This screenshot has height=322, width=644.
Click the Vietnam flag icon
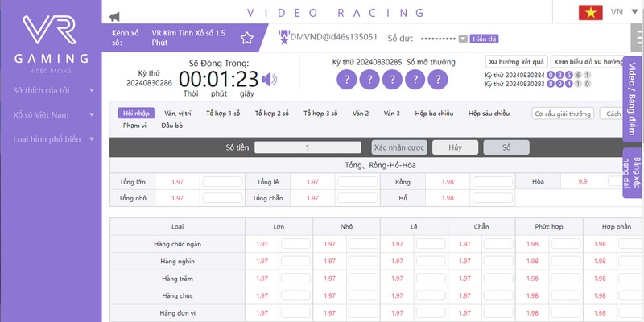coord(591,12)
